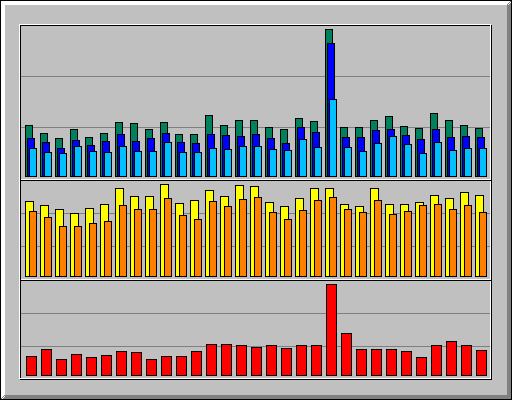Click the green tip of the tallest top-chart bar
This screenshot has height=400, width=512.
click(329, 36)
